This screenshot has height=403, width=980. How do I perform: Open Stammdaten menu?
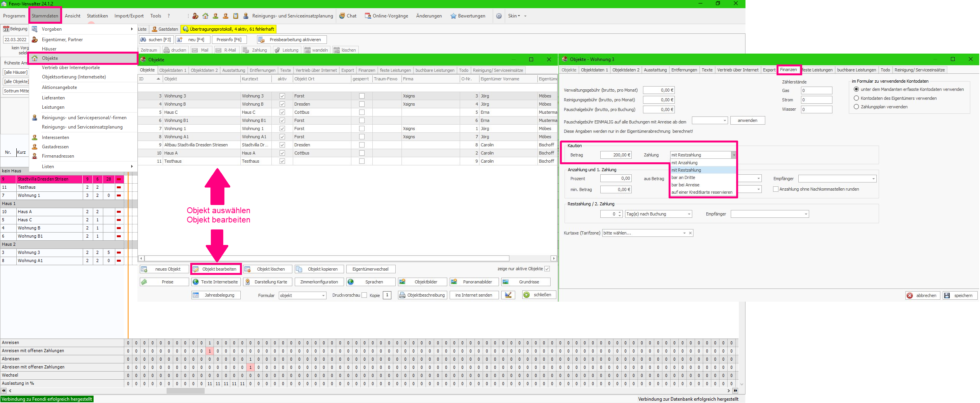point(45,16)
